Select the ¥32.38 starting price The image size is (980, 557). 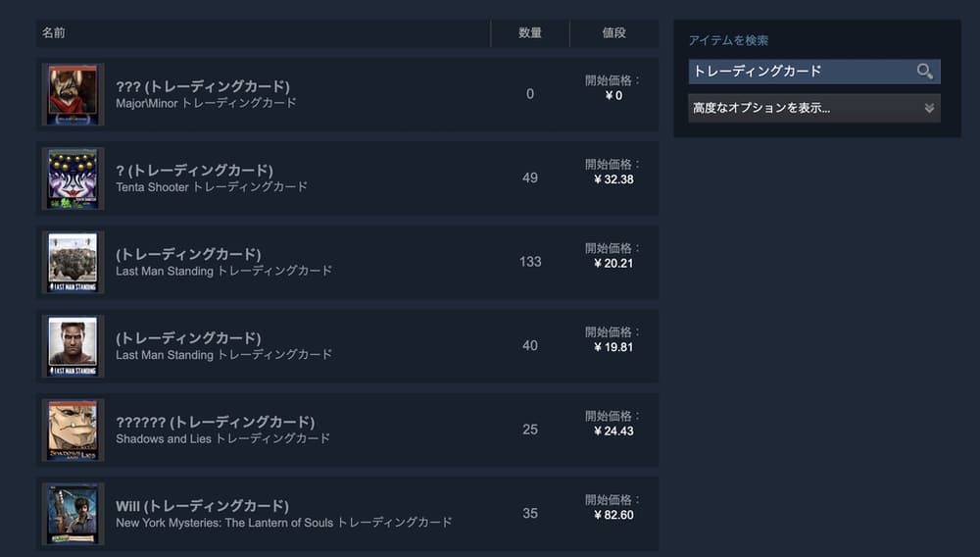pos(614,179)
